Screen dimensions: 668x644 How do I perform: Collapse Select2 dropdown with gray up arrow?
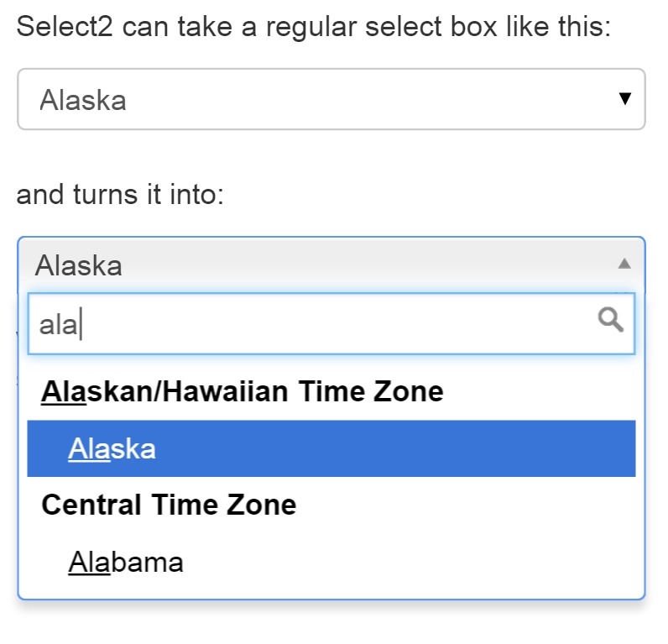click(624, 264)
